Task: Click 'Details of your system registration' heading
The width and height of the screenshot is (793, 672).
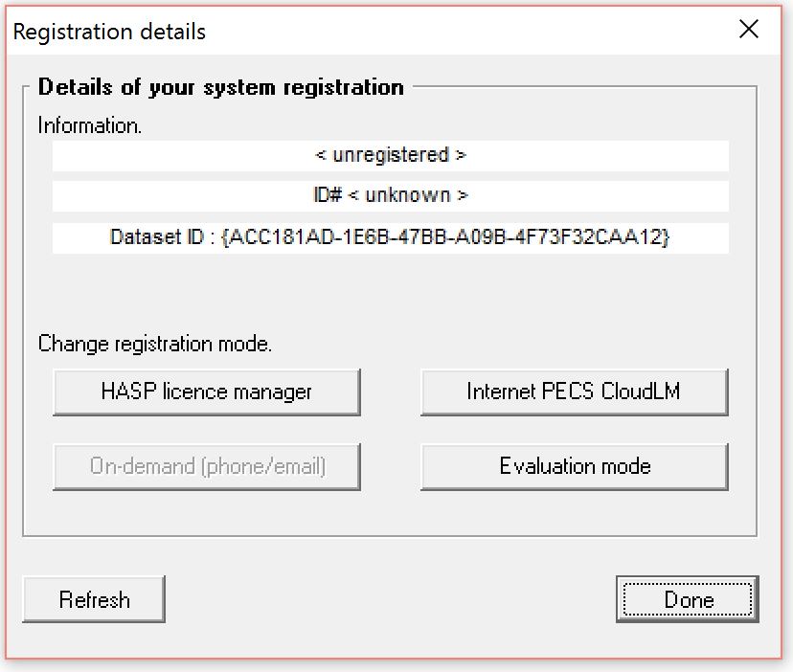Action: tap(220, 87)
